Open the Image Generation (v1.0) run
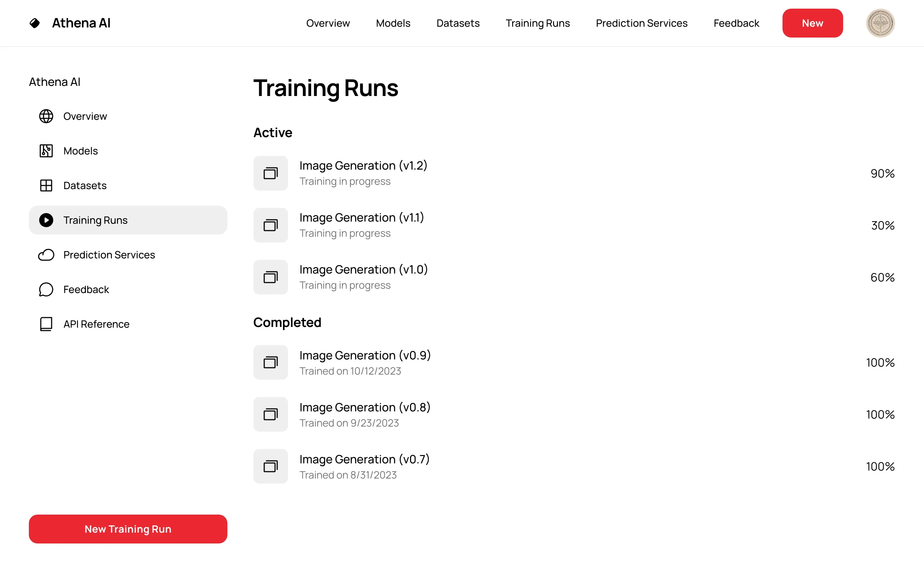Screen dimensions: 924x581 [x=574, y=277]
